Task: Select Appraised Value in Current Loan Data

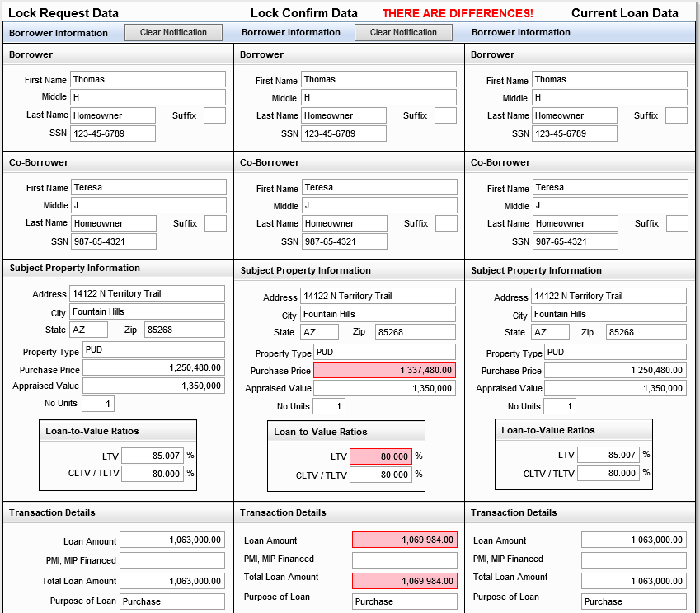Action: pyautogui.click(x=616, y=388)
